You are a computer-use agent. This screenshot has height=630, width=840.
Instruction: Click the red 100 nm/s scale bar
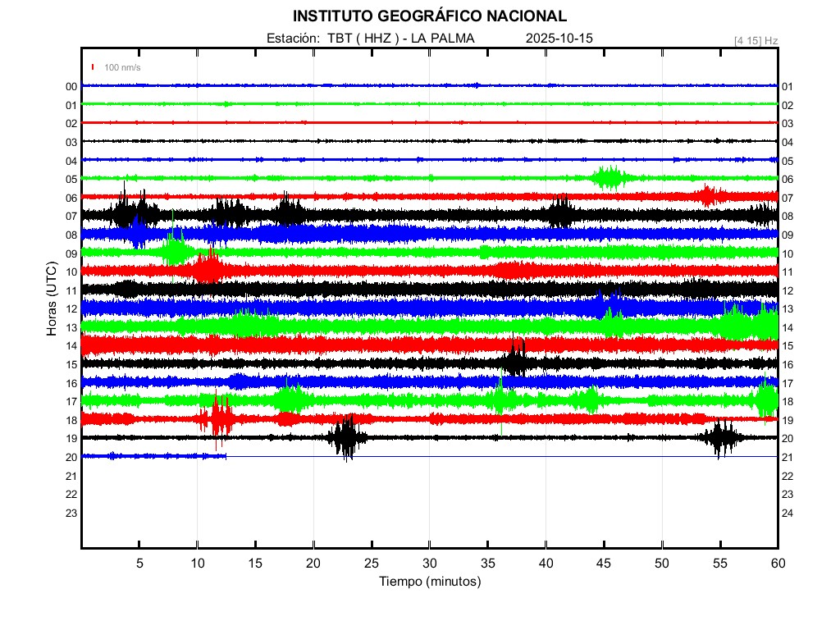(93, 67)
